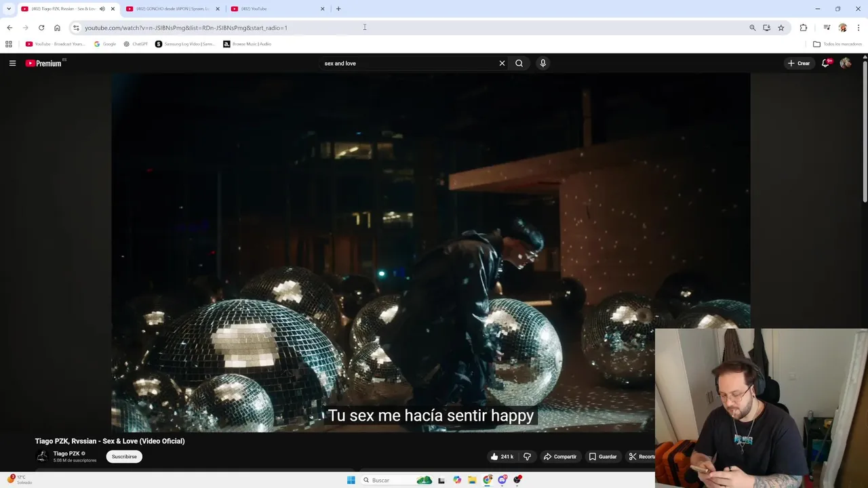This screenshot has height=488, width=868.
Task: Open the Windows Start button
Action: click(351, 480)
